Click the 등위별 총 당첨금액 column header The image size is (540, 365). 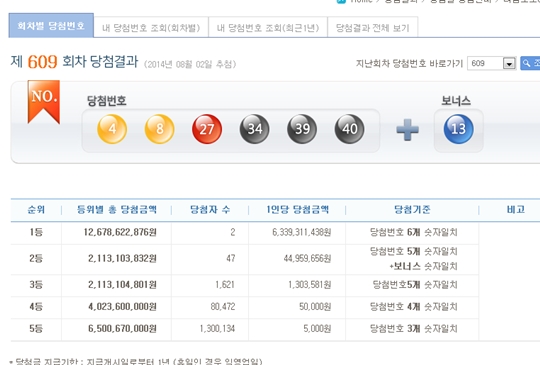117,209
